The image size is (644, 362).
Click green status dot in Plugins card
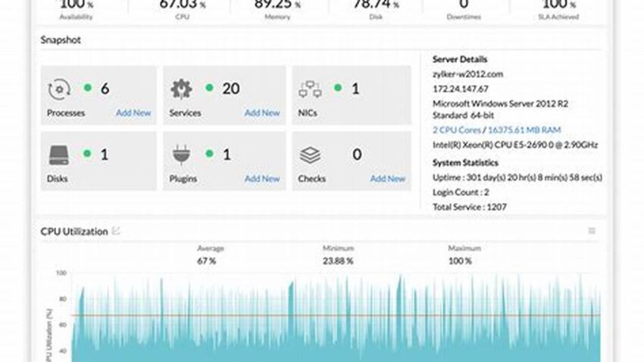(209, 154)
